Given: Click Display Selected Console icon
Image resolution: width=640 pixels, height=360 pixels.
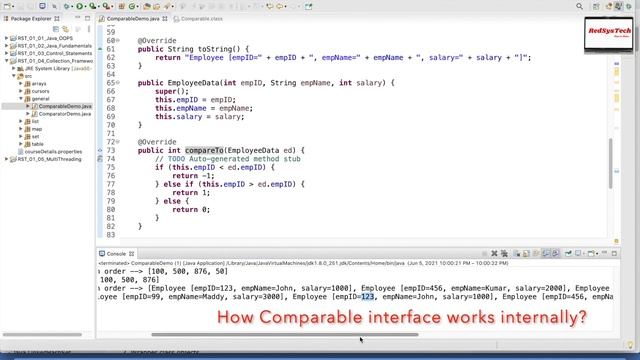Looking at the screenshot, I should (578, 253).
